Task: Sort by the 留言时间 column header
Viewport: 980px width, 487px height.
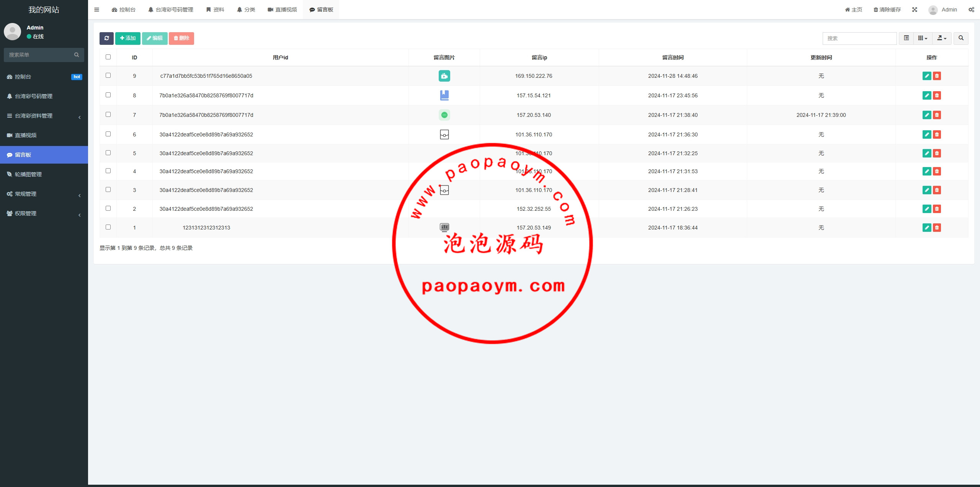Action: [673, 57]
